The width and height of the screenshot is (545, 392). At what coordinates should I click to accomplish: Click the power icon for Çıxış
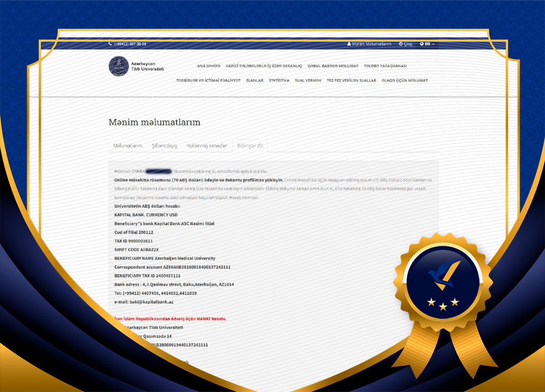point(401,44)
